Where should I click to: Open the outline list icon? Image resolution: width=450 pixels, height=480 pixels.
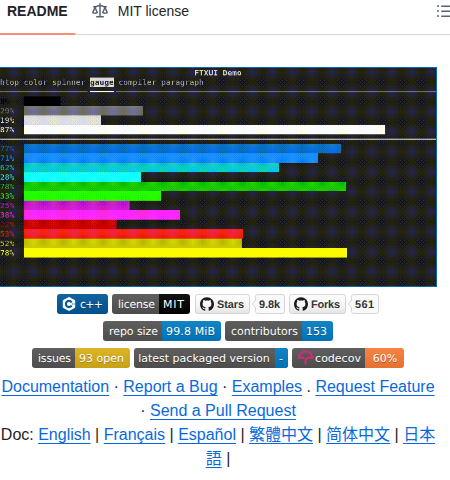click(443, 11)
